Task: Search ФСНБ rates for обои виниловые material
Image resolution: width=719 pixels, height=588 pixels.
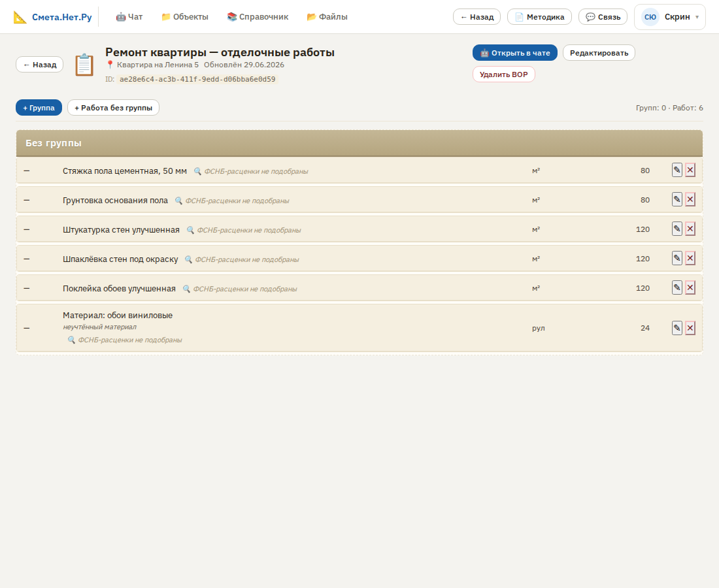Action: (125, 340)
